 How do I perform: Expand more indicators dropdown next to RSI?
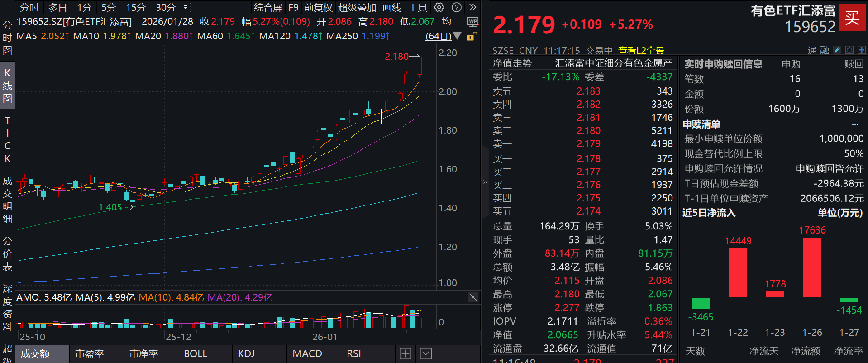tap(426, 353)
